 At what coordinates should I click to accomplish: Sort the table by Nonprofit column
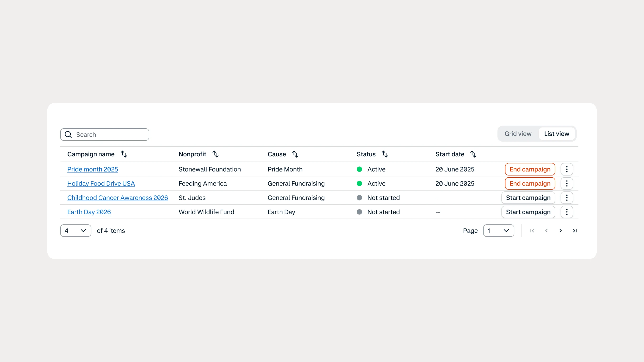click(215, 154)
